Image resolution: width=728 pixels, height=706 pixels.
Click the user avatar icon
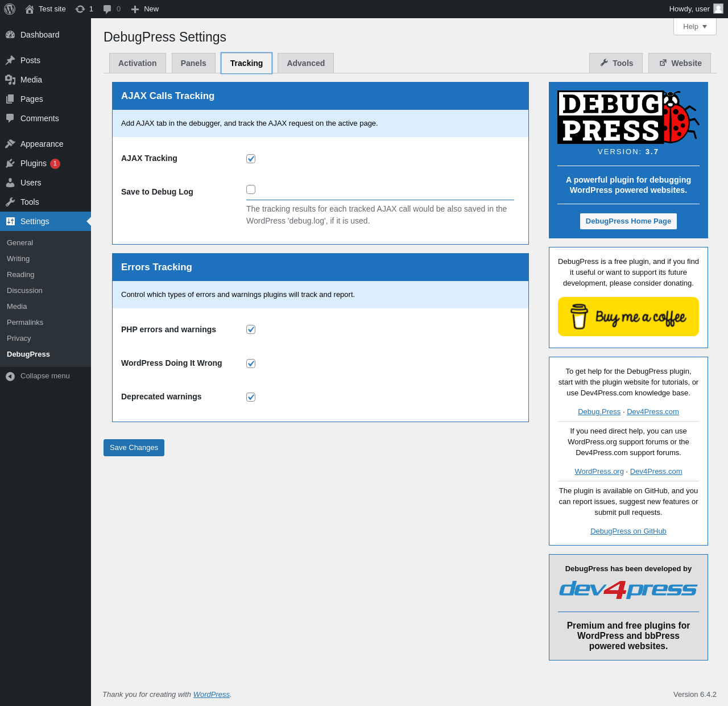(x=718, y=9)
